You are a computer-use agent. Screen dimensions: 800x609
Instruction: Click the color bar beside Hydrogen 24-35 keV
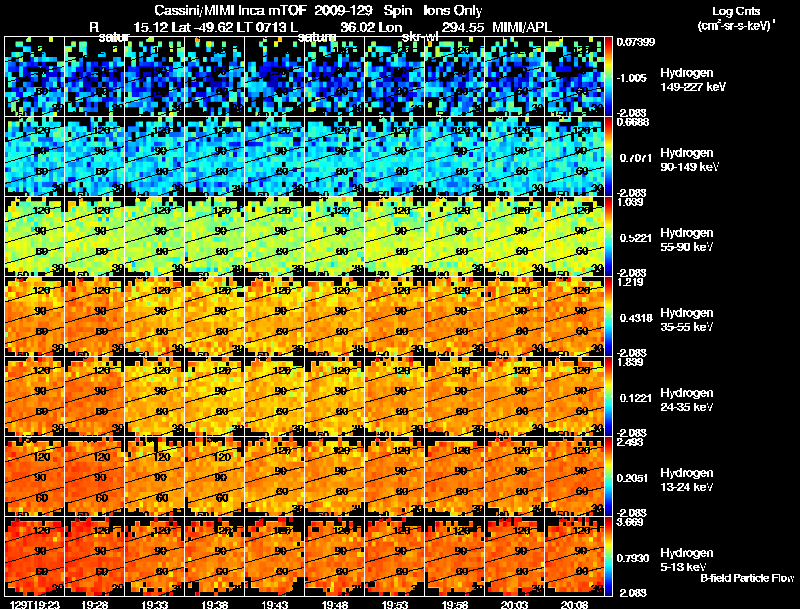pyautogui.click(x=609, y=397)
